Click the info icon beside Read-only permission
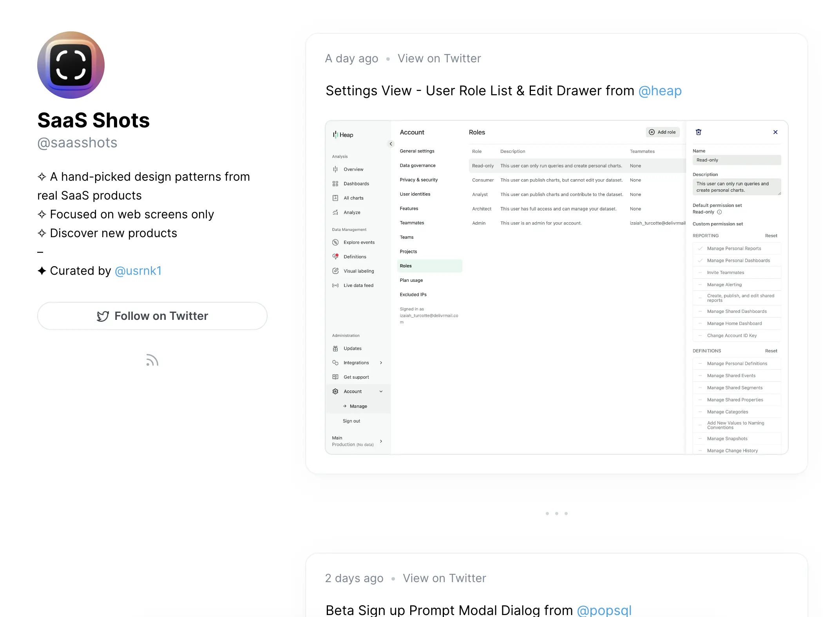 tap(719, 212)
